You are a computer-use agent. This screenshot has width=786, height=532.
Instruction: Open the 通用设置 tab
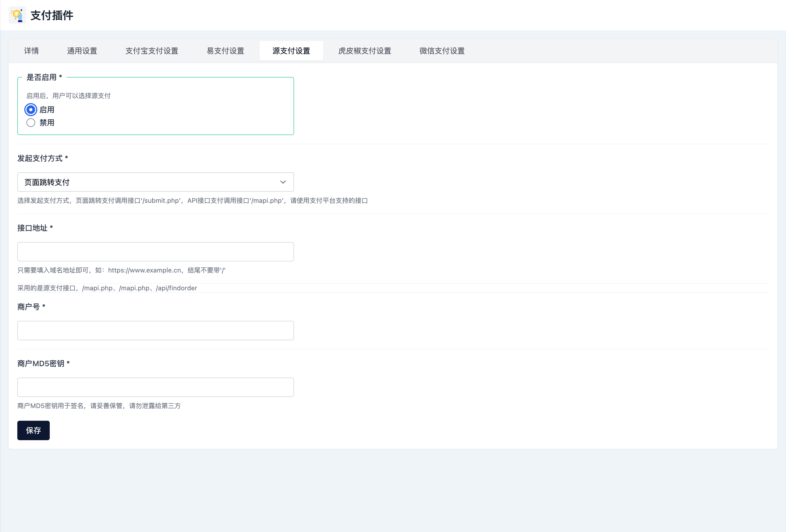tap(82, 51)
